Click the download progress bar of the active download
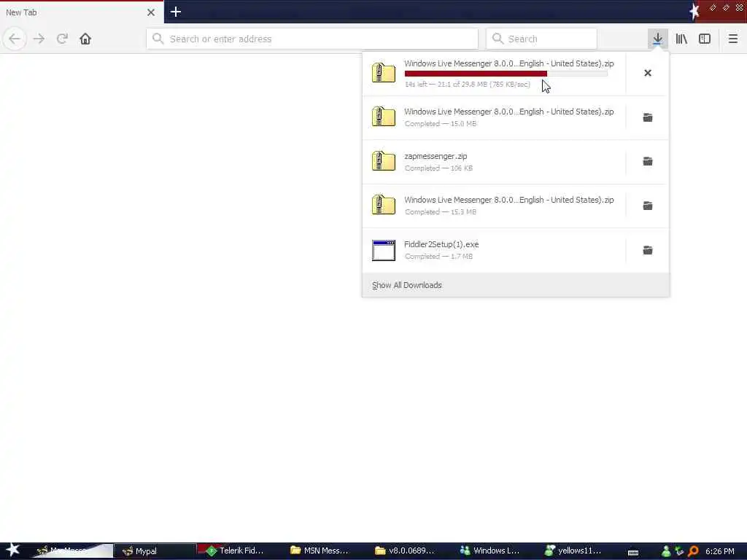 click(x=506, y=74)
